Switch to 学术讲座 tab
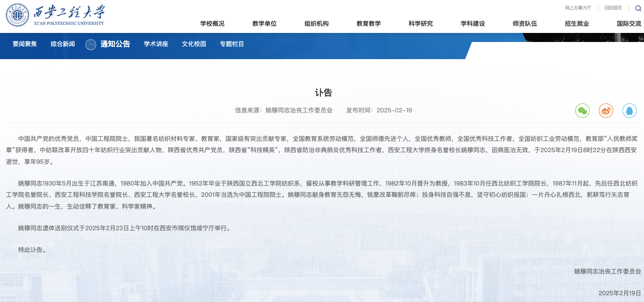 (156, 44)
